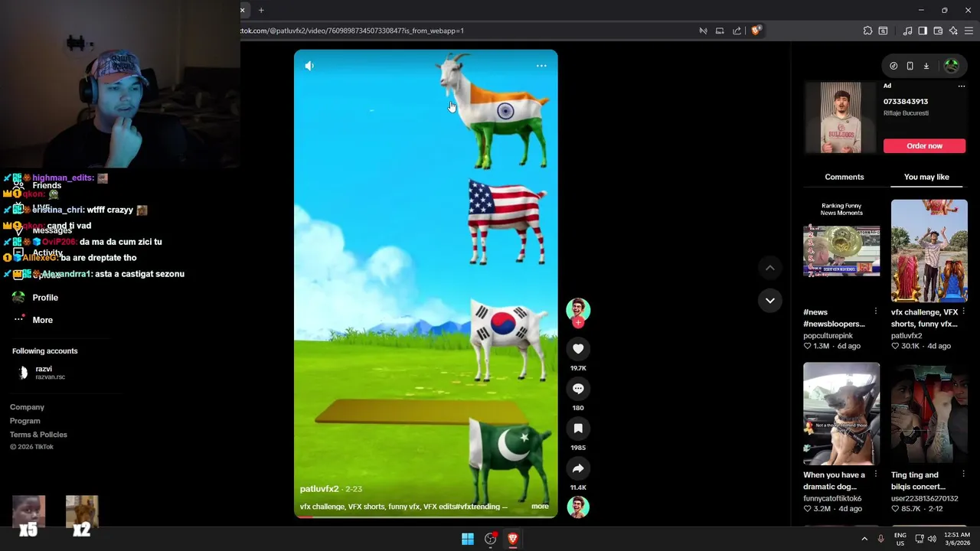Switch to the Comments tab

point(844,177)
